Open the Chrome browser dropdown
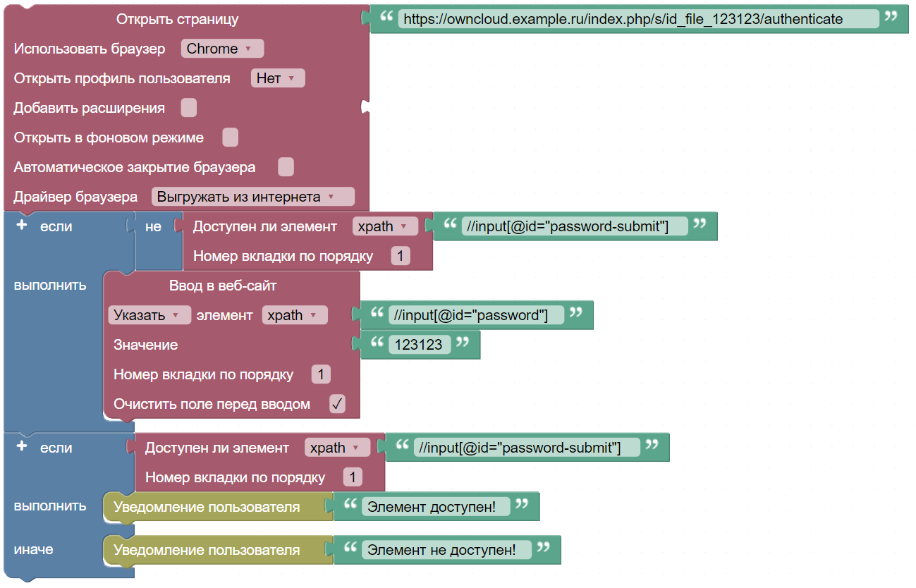916x588 pixels. (x=222, y=49)
